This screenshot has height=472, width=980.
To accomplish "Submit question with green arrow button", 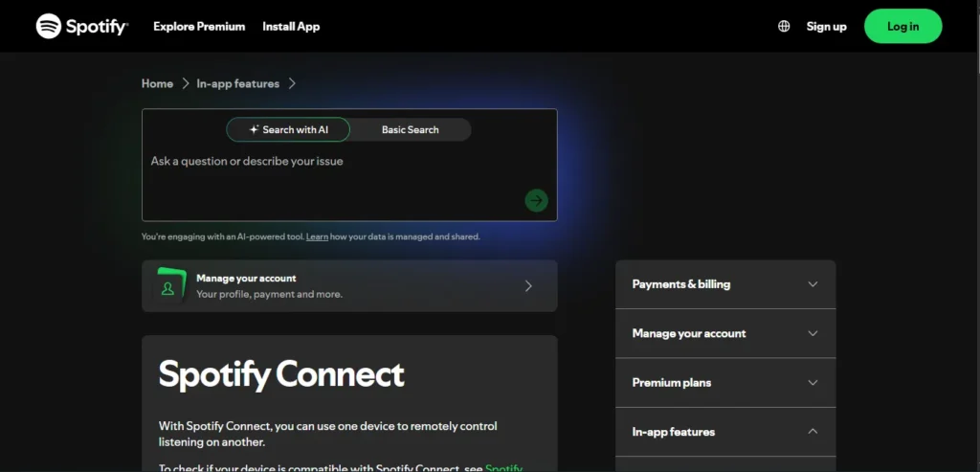I will (x=536, y=200).
